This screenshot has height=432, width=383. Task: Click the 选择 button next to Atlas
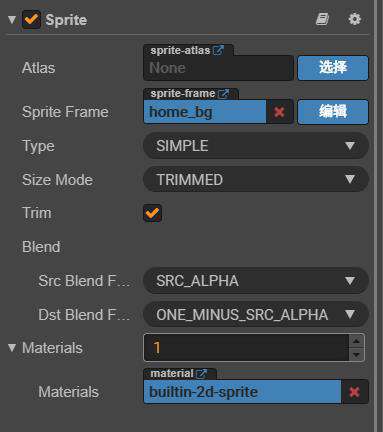333,68
